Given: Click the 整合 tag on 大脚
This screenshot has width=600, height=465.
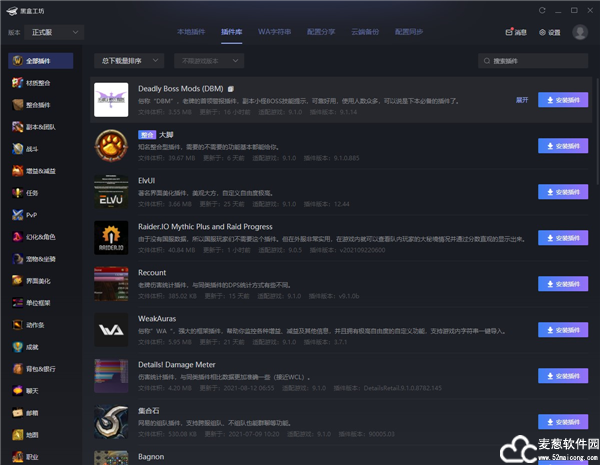Looking at the screenshot, I should [x=147, y=135].
